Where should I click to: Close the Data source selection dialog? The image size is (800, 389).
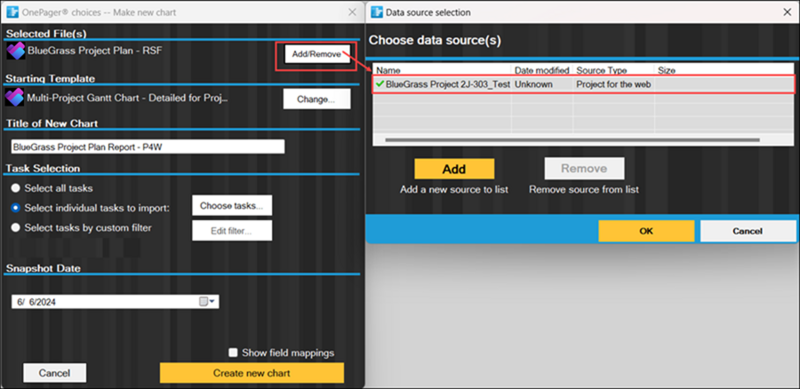click(787, 12)
